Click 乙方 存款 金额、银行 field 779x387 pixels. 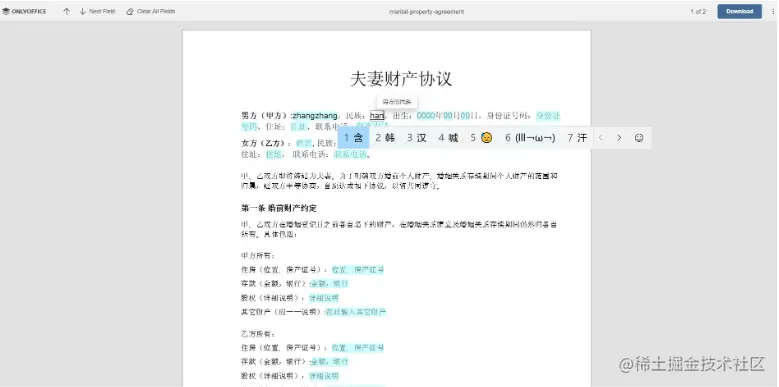(x=330, y=362)
